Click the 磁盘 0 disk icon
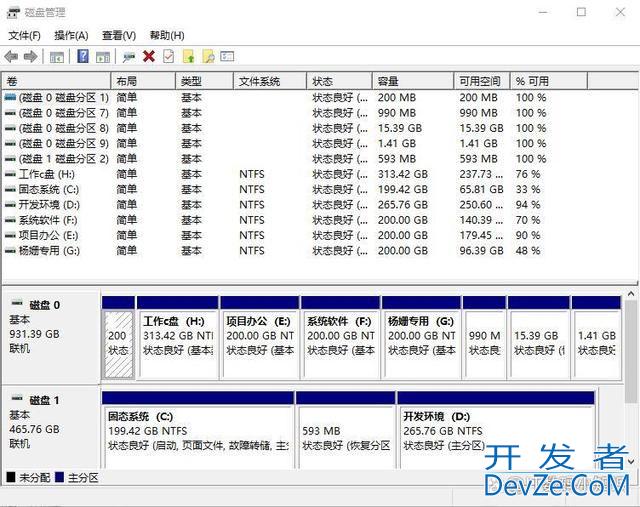640x507 pixels. pyautogui.click(x=17, y=303)
